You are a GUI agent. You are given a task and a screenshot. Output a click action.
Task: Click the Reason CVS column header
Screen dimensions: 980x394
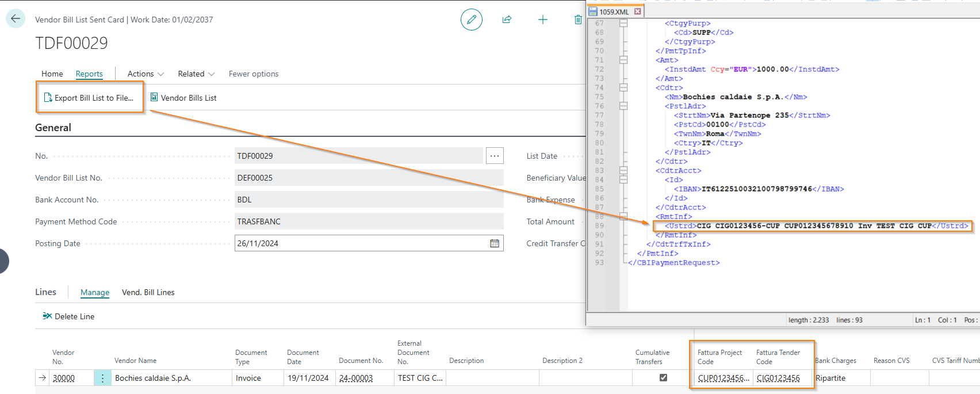point(891,361)
